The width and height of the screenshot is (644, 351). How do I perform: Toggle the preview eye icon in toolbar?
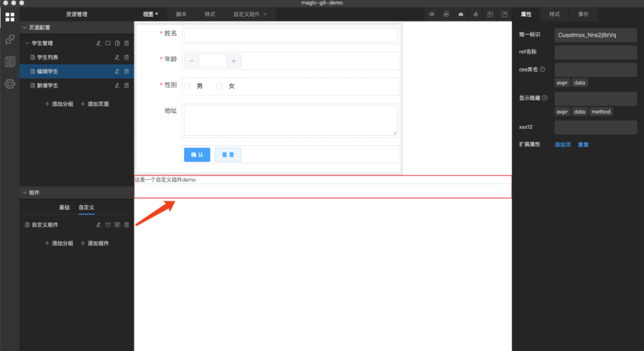pos(432,14)
